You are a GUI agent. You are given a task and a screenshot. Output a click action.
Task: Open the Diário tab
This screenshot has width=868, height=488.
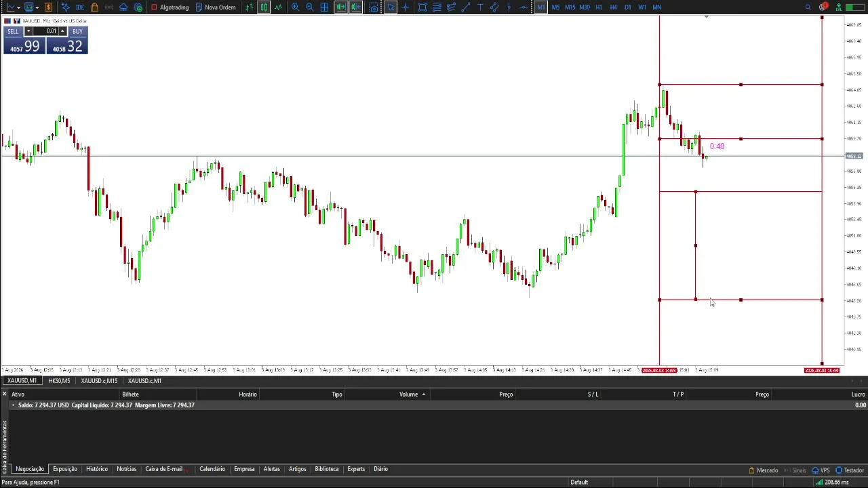pos(380,469)
